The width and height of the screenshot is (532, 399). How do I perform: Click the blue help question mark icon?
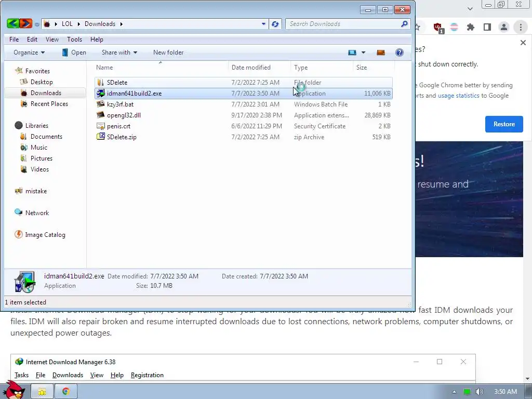[x=400, y=52]
